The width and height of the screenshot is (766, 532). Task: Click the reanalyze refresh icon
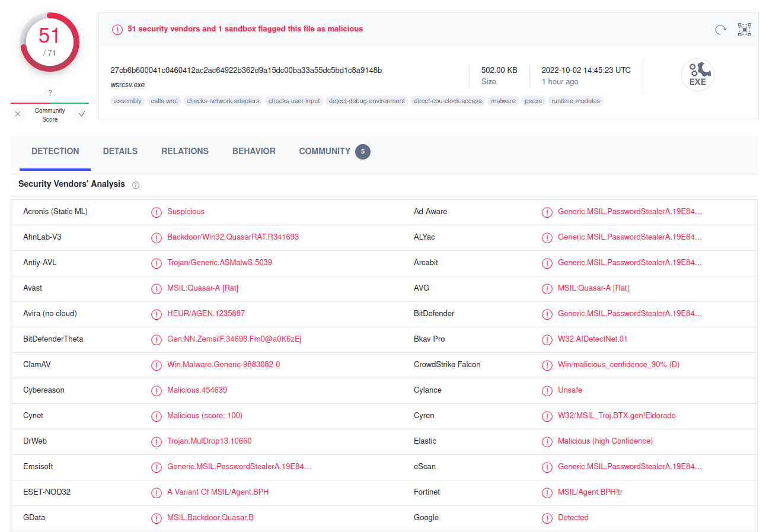coord(720,30)
